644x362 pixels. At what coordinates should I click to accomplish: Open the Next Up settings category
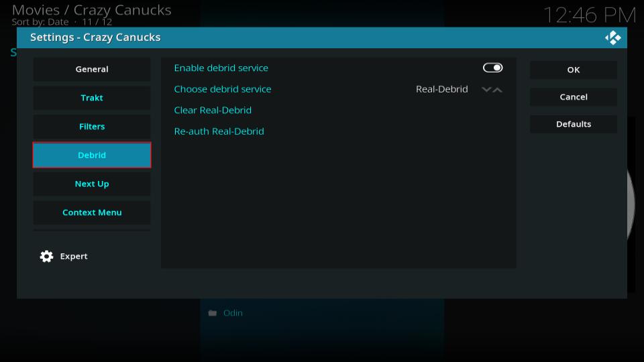pyautogui.click(x=92, y=184)
